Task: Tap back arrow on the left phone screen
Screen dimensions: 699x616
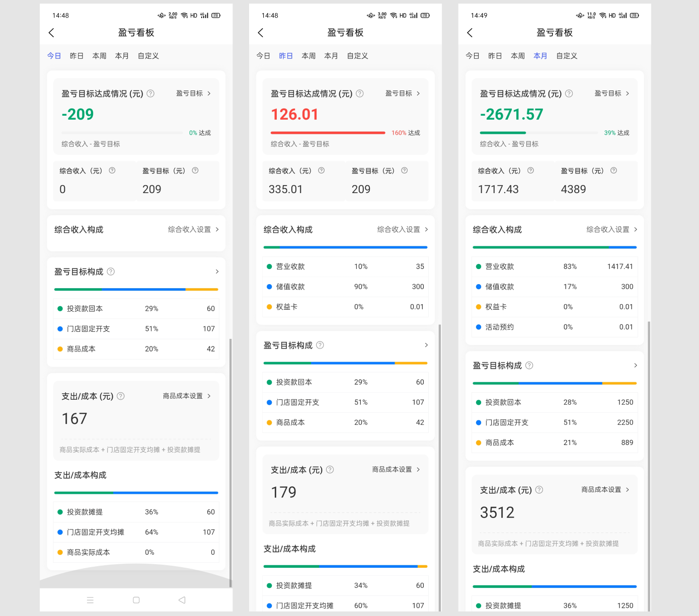Action: 51,33
